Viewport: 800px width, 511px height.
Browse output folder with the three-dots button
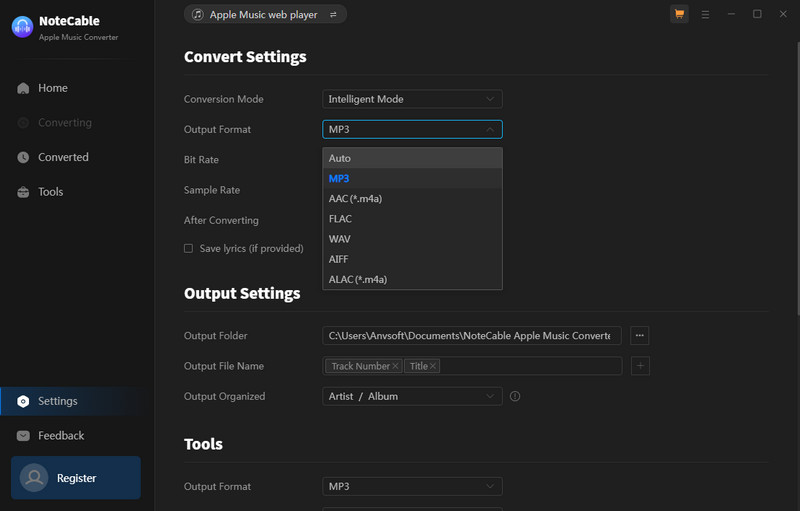(x=639, y=336)
